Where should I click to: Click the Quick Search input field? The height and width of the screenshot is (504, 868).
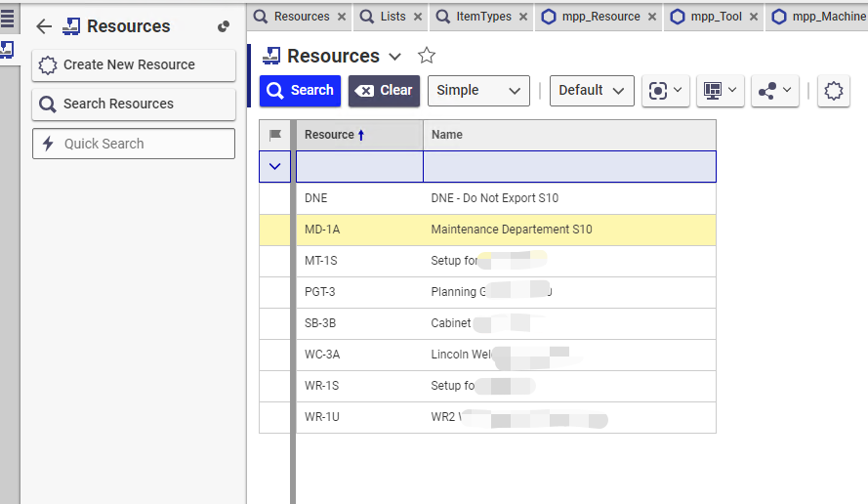coord(134,144)
